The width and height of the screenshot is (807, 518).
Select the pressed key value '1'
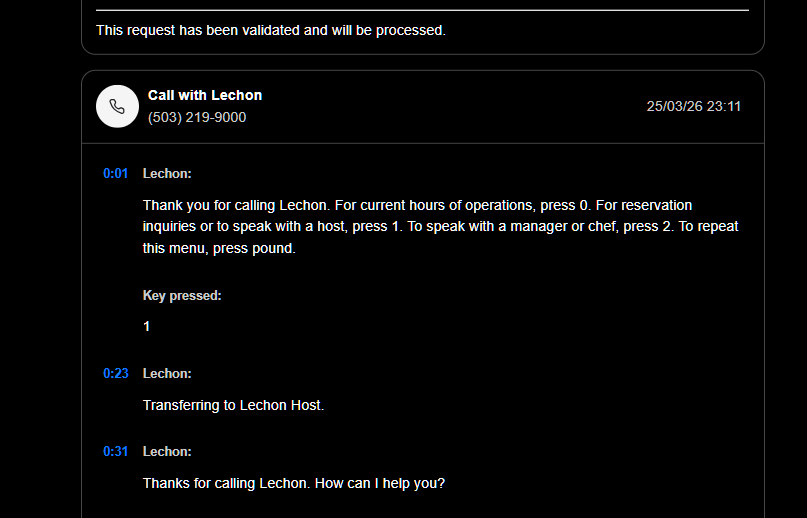(147, 326)
